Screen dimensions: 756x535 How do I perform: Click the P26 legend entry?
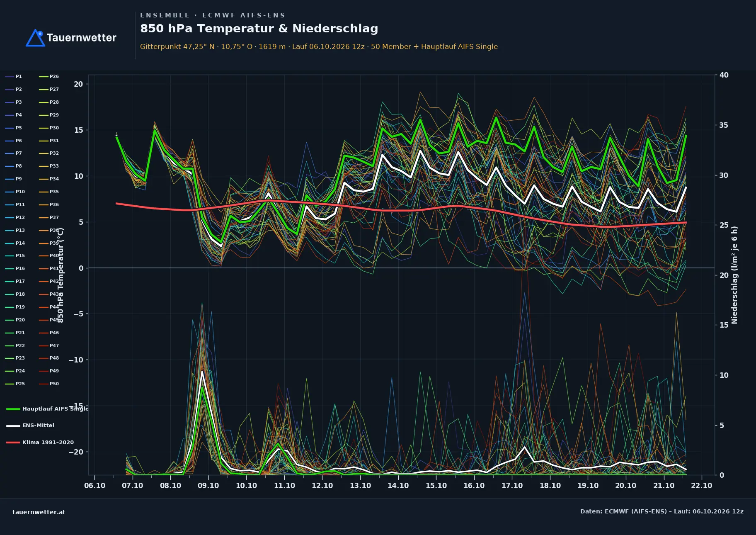[x=49, y=77]
